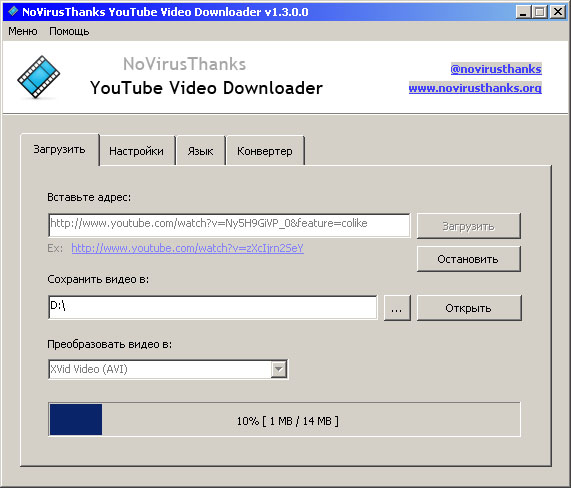Click the YouTube Video Downloader heading

(206, 88)
